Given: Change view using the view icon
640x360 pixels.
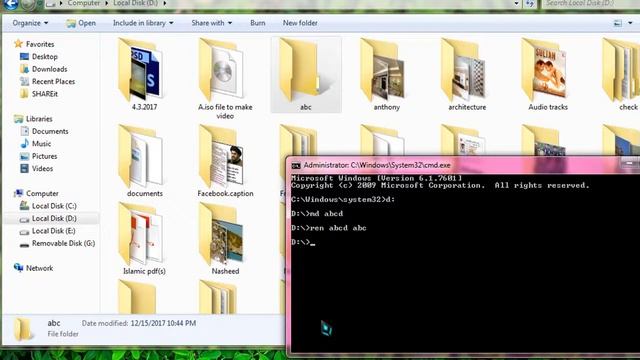Looking at the screenshot, I should [618, 23].
